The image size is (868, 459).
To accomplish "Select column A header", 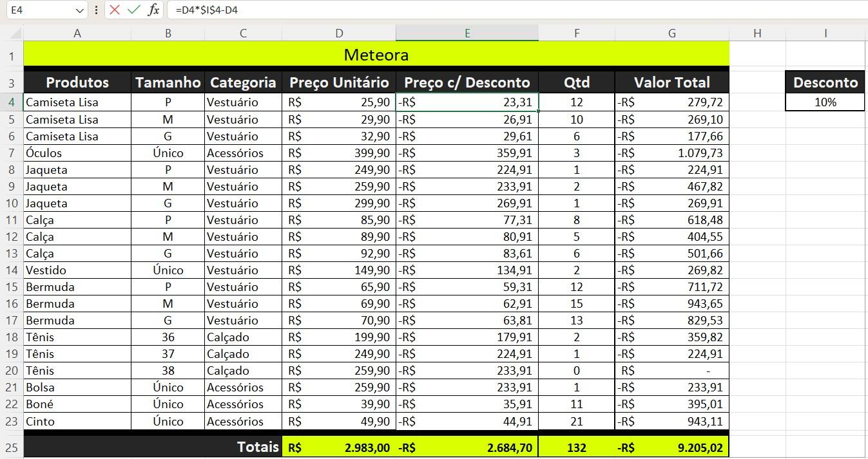I will pos(77,33).
